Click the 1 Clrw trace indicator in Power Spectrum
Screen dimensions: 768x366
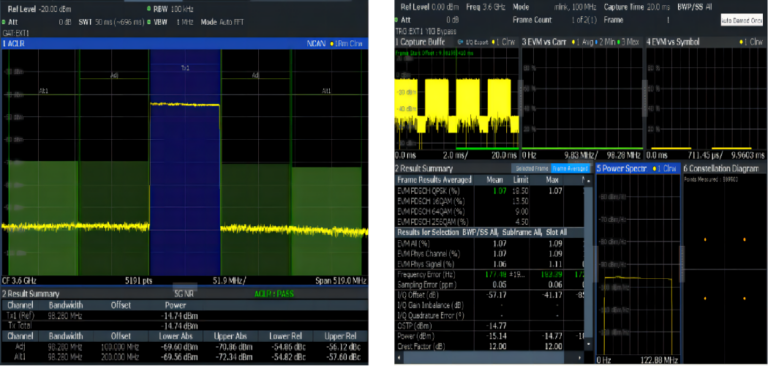pyautogui.click(x=665, y=168)
